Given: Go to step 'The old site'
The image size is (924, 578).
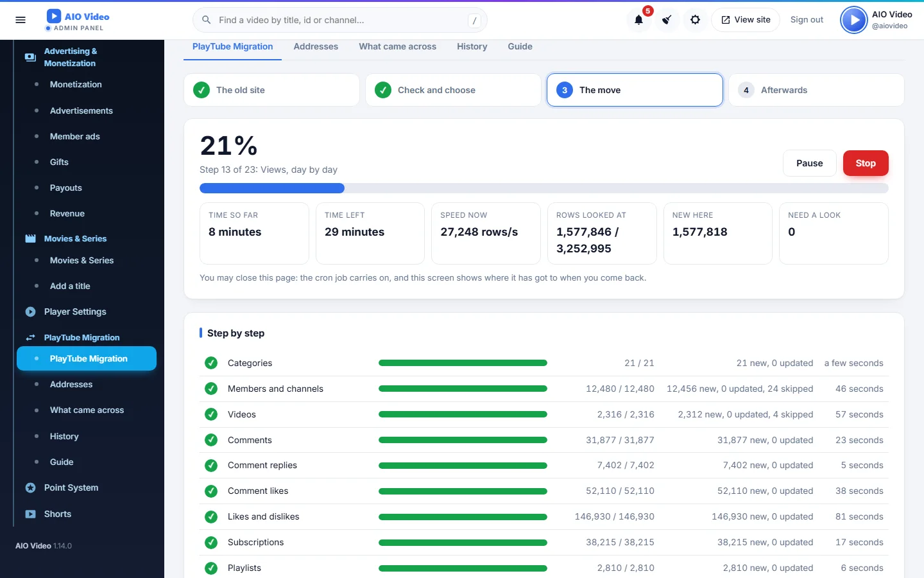Looking at the screenshot, I should [271, 90].
